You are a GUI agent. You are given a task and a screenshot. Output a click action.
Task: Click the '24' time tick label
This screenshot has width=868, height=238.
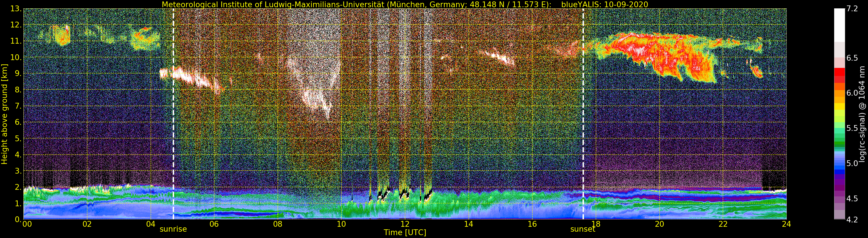786,224
